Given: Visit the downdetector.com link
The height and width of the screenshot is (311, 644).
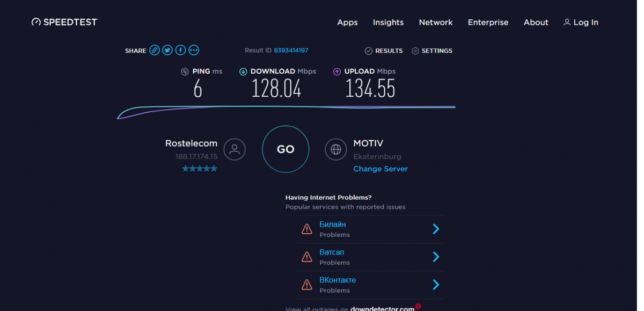Looking at the screenshot, I should (x=383, y=309).
